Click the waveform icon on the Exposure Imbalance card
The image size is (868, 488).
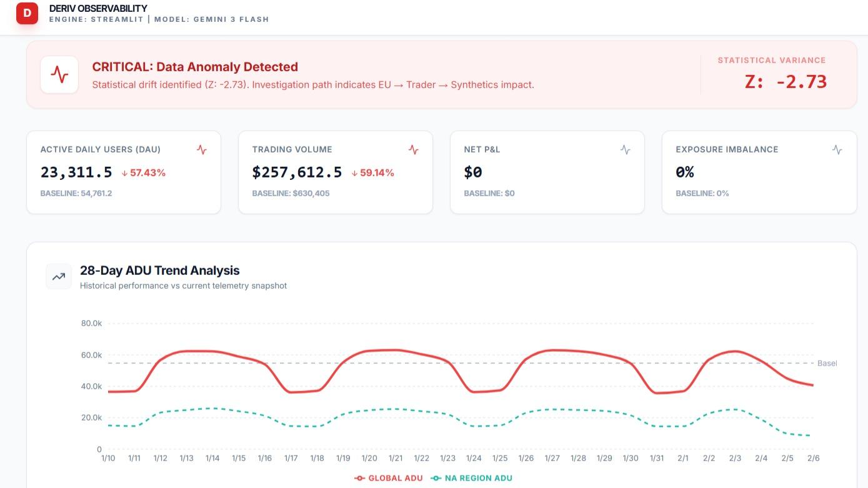837,149
